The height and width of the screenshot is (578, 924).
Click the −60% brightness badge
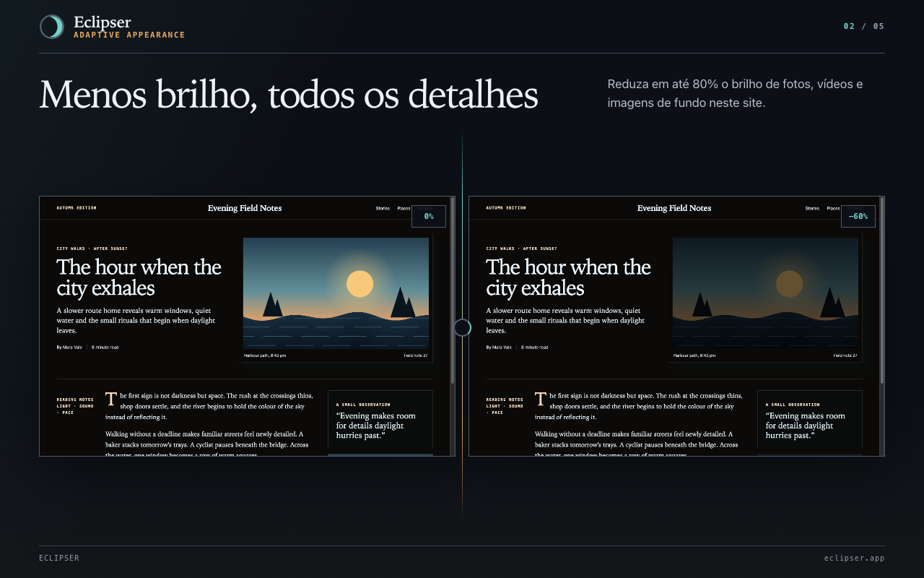(x=858, y=216)
